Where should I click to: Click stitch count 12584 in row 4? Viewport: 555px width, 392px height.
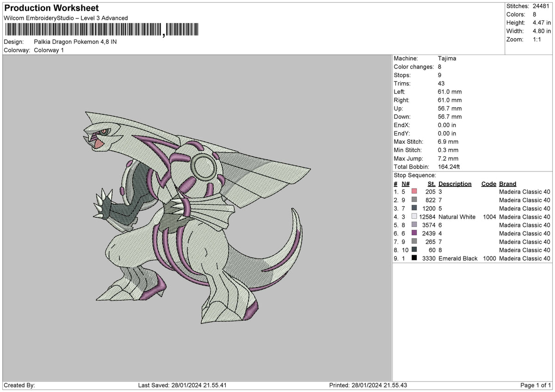[x=428, y=217]
